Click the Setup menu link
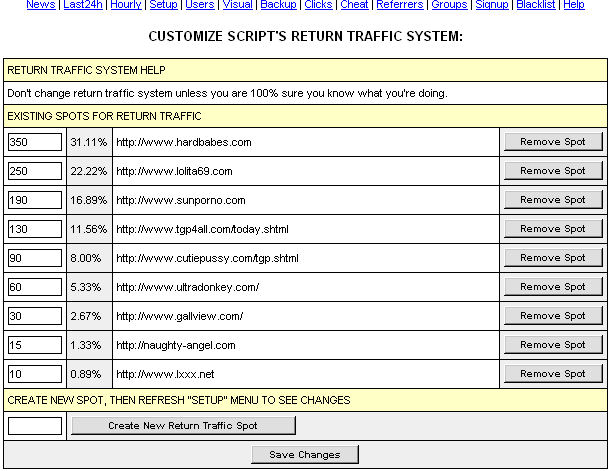 (164, 4)
